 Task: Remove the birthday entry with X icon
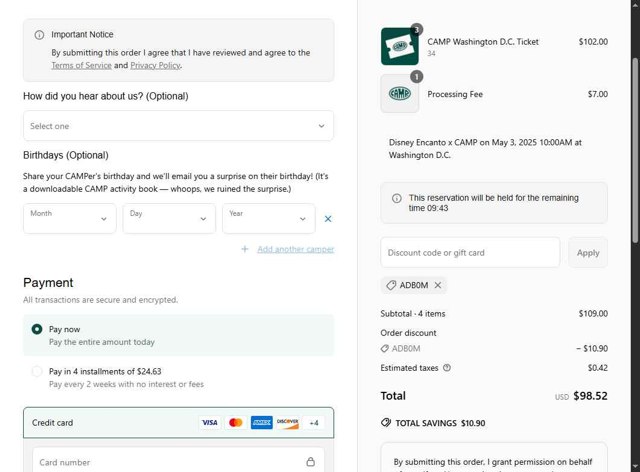coord(328,219)
